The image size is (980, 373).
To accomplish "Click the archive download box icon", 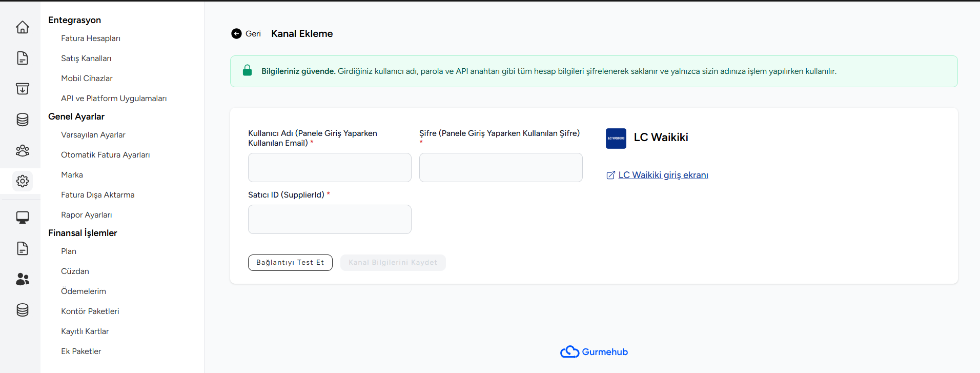I will tap(23, 89).
